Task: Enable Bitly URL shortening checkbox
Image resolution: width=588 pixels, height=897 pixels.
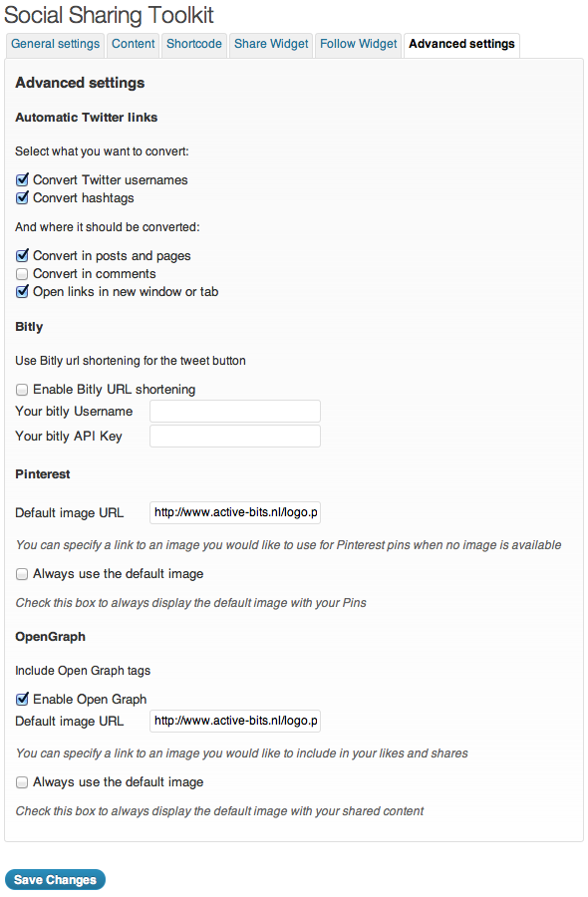Action: [22, 390]
